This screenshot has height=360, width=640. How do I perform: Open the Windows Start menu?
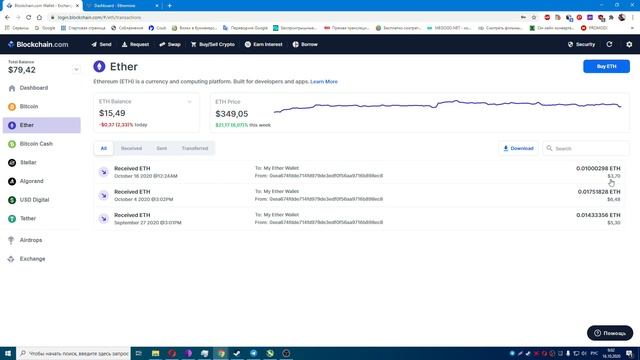[x=8, y=353]
